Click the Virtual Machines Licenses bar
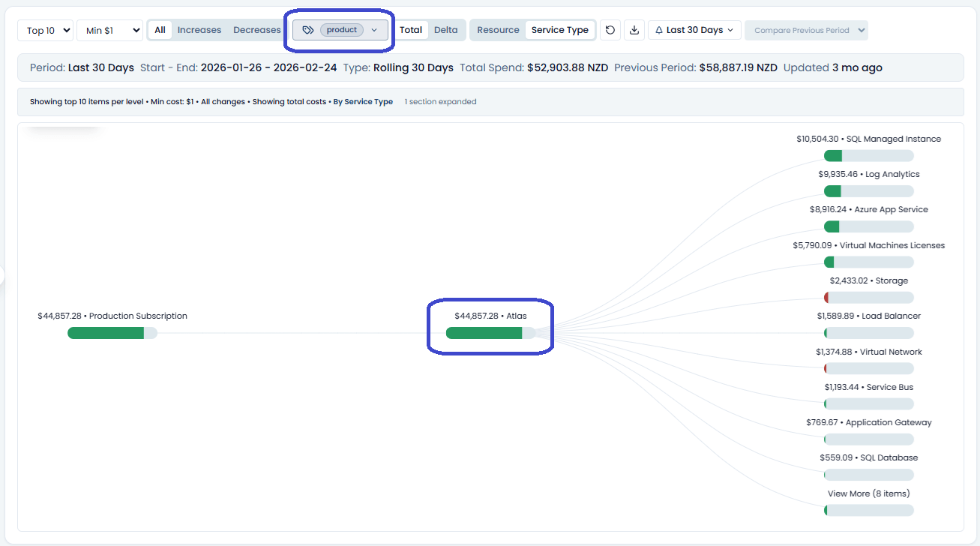 click(869, 262)
